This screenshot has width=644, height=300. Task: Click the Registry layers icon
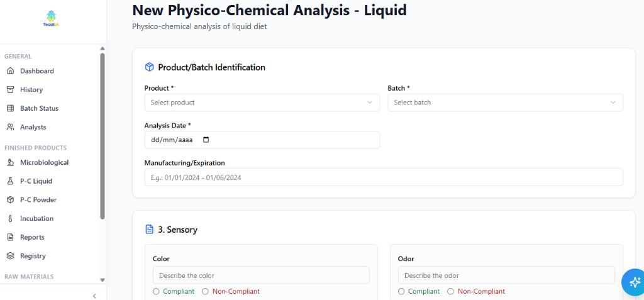click(11, 255)
